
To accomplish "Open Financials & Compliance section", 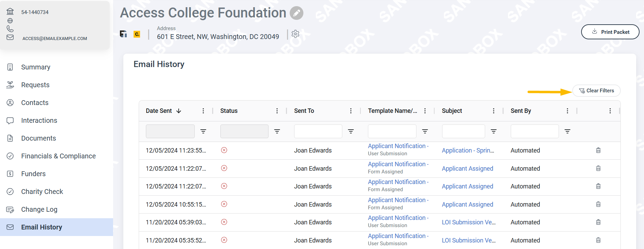I will tap(56, 156).
